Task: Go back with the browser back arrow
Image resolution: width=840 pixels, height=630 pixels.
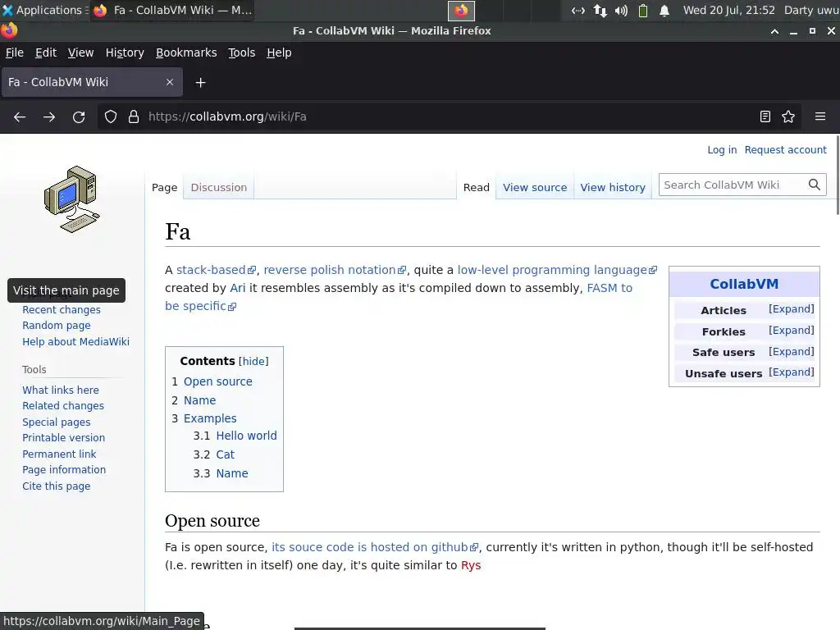Action: [20, 116]
